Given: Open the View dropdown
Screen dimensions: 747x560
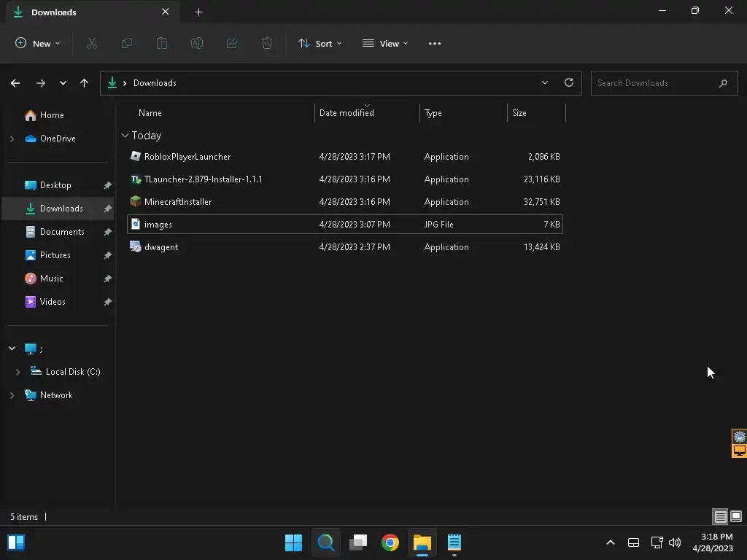Looking at the screenshot, I should [385, 43].
